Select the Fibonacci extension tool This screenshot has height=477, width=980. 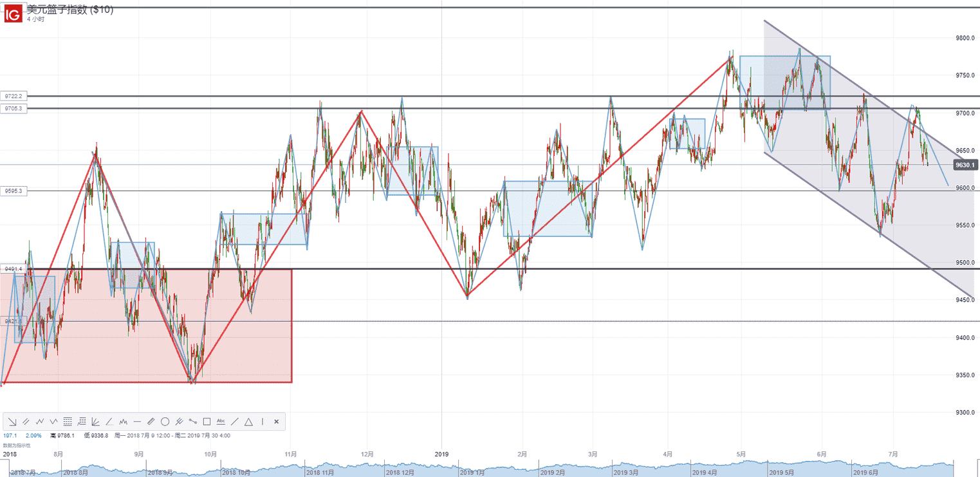click(x=82, y=422)
